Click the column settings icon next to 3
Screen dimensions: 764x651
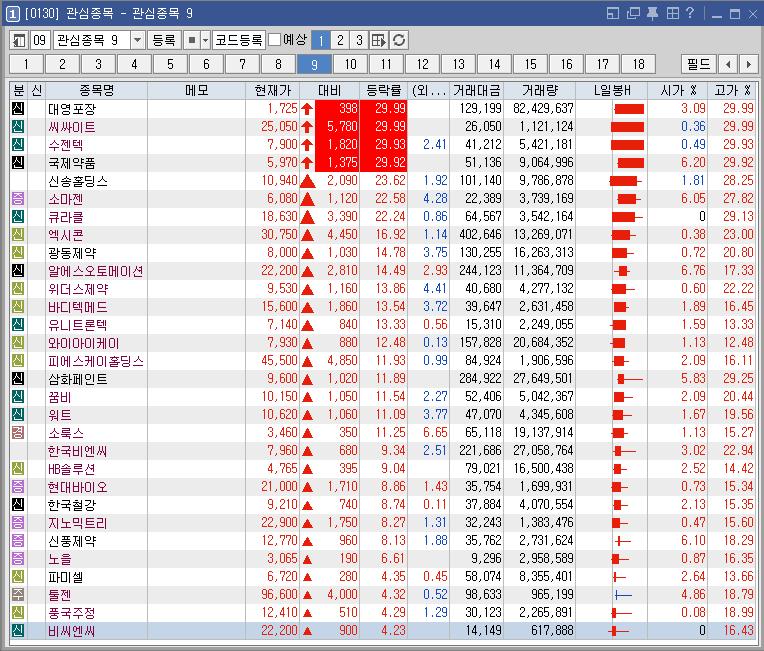pyautogui.click(x=379, y=40)
